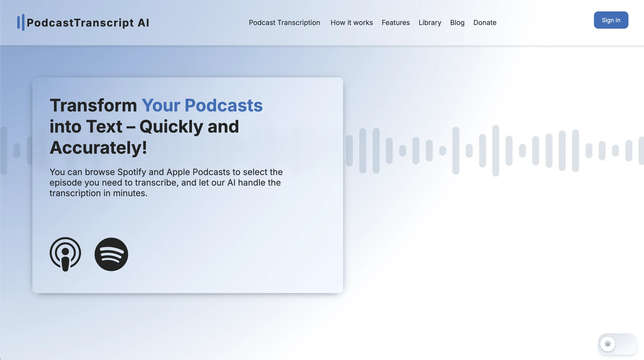Toggle the light/dark theme switch
Image resolution: width=644 pixels, height=360 pixels.
tap(617, 344)
